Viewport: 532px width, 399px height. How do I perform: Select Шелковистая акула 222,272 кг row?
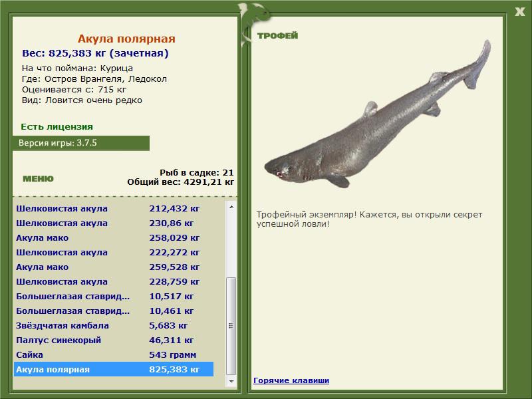click(x=114, y=253)
